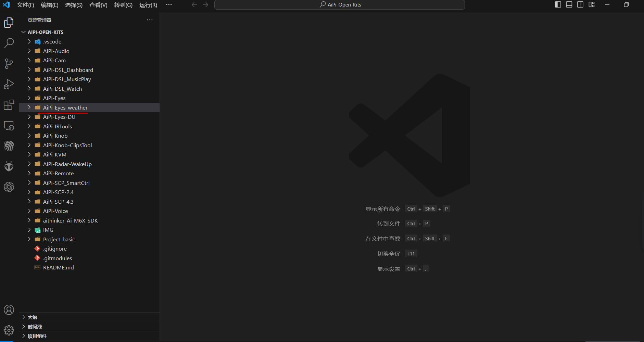
Task: Open the Remote Explorer icon
Action: click(x=9, y=126)
